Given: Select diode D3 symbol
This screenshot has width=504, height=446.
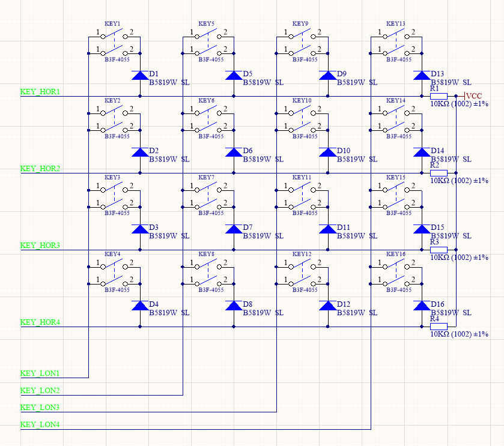Looking at the screenshot, I should tap(140, 229).
